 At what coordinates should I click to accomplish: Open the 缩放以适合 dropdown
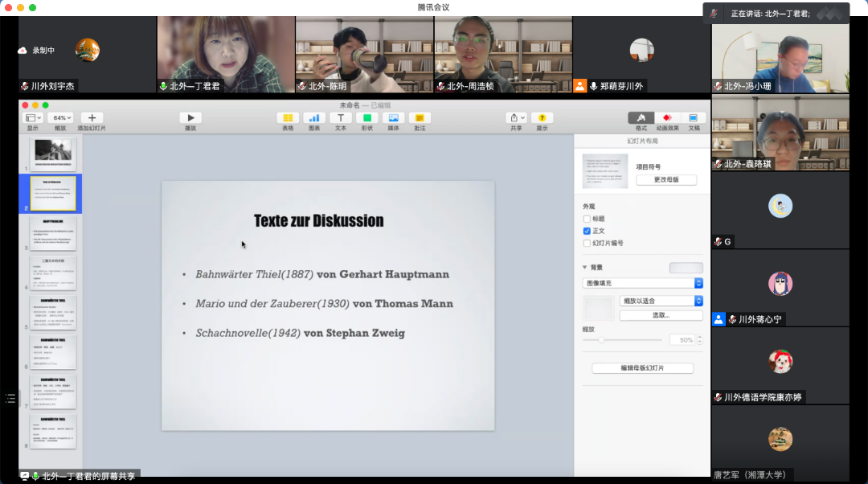(661, 301)
